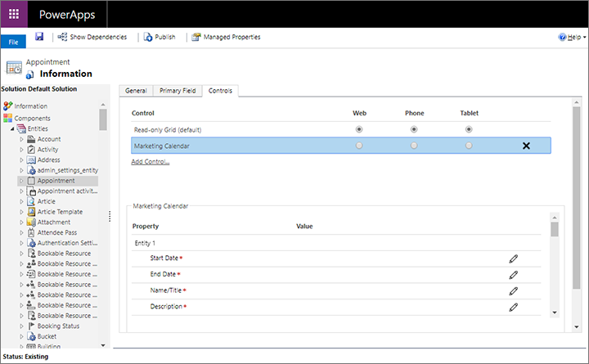
Task: Click the Add Control link
Action: point(151,161)
